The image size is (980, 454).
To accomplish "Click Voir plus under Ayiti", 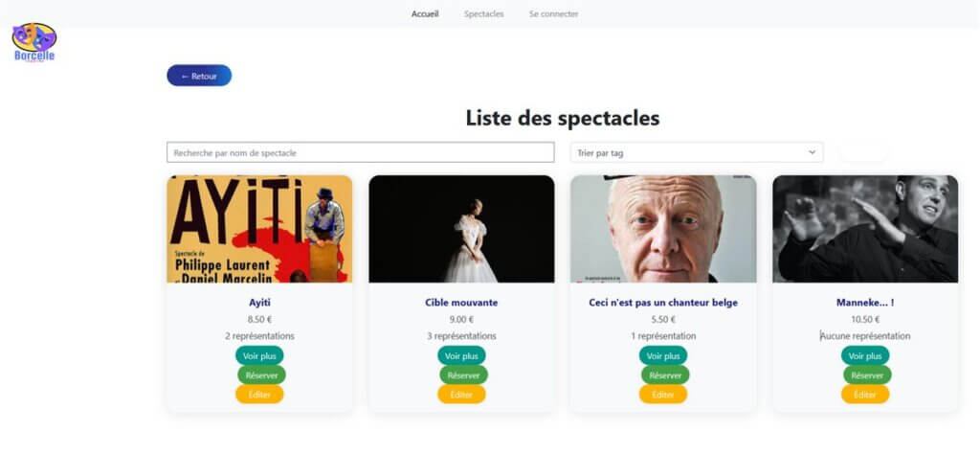I will coord(259,355).
